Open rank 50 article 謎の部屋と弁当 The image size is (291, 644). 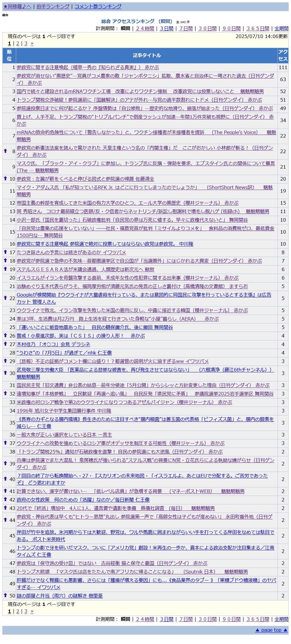(x=60, y=596)
